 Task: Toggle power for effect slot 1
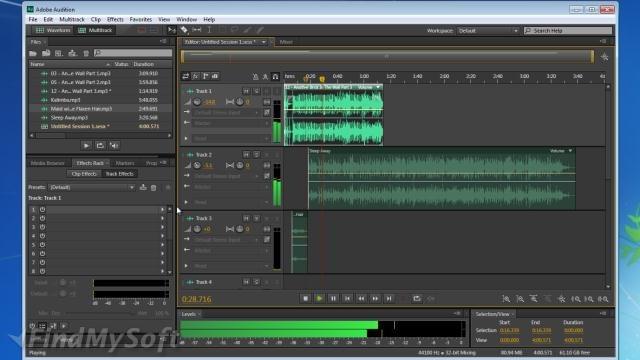[x=42, y=209]
